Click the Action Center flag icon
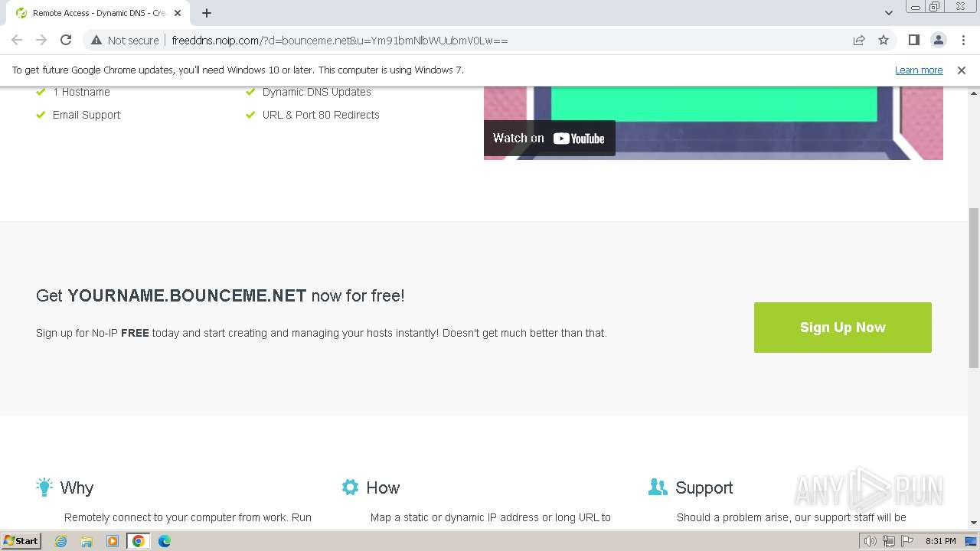Viewport: 980px width, 551px height. click(906, 541)
